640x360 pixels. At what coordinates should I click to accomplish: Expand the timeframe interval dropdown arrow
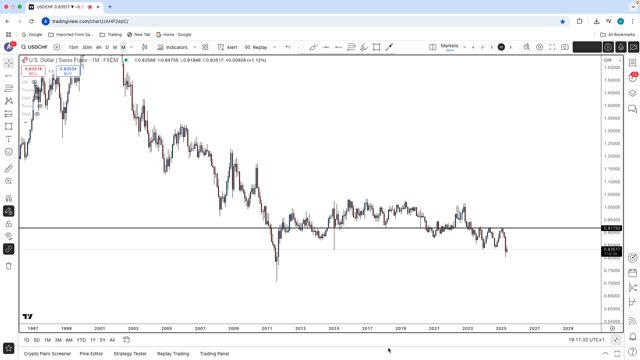[x=131, y=47]
